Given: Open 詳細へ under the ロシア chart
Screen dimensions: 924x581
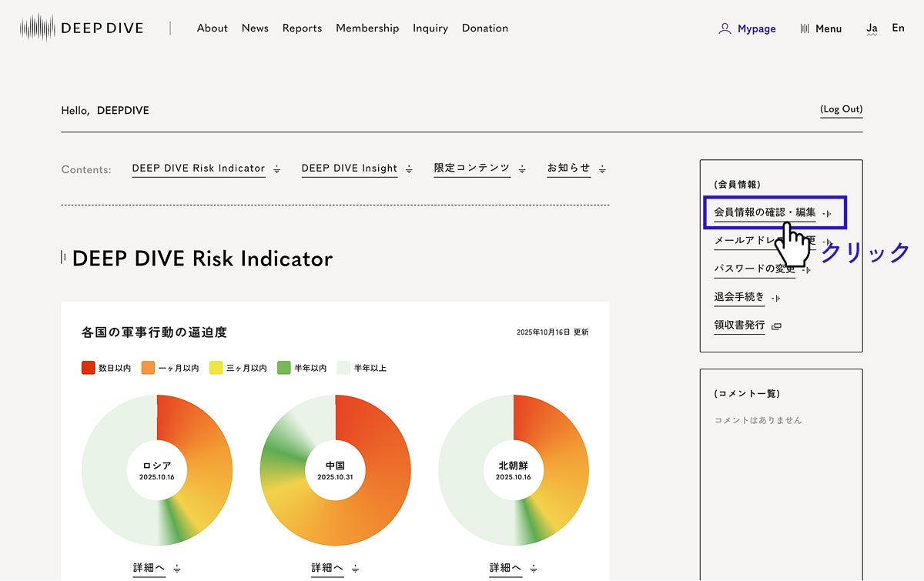Looking at the screenshot, I should click(x=149, y=568).
